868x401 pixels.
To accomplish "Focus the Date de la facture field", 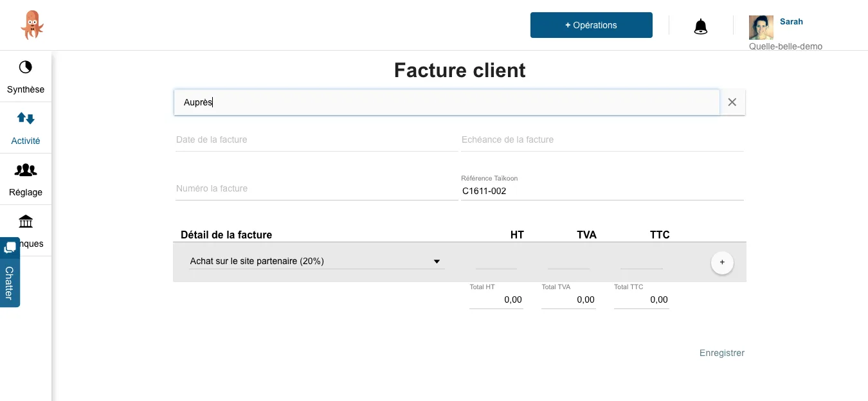I will 316,139.
